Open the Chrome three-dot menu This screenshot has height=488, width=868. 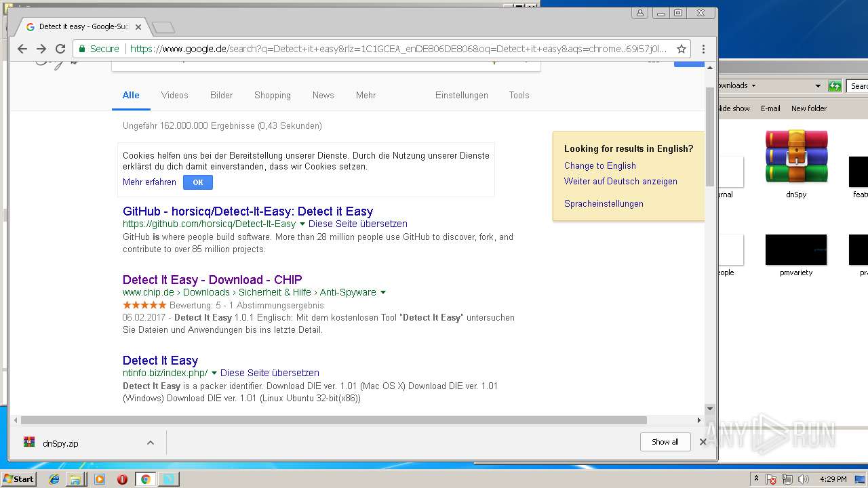point(703,49)
